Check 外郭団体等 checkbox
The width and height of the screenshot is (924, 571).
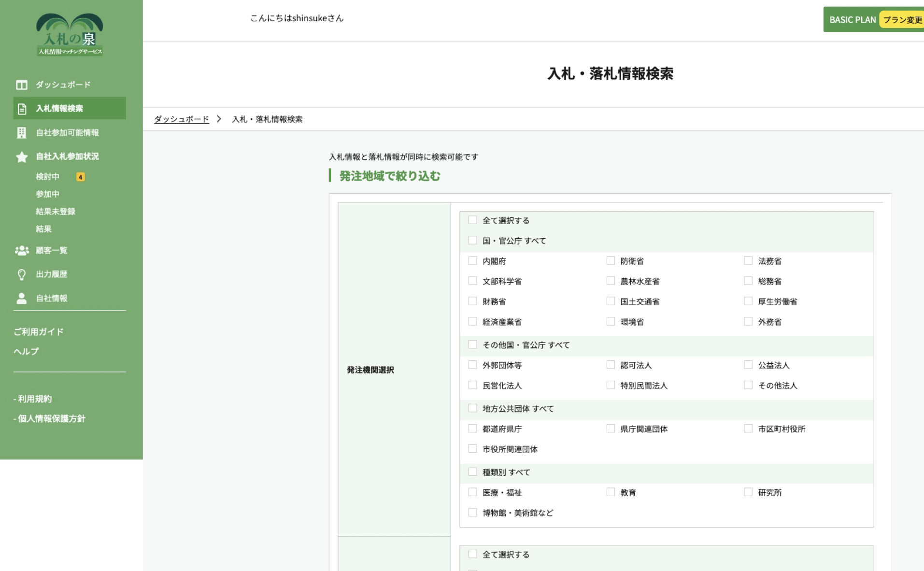point(473,365)
